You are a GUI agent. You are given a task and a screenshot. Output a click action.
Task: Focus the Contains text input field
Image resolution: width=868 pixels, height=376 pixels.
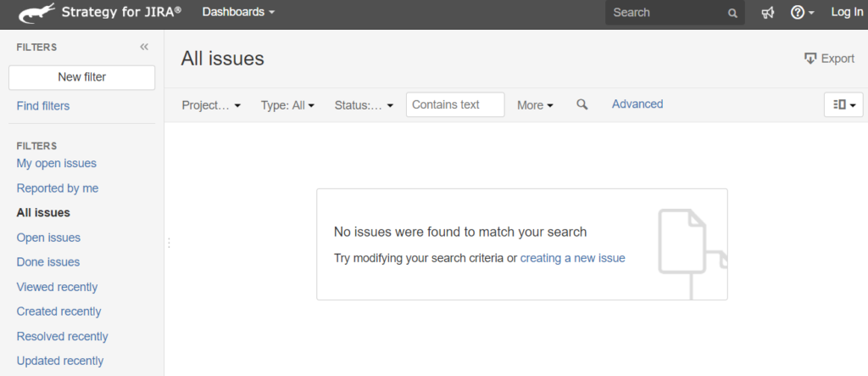coord(455,104)
